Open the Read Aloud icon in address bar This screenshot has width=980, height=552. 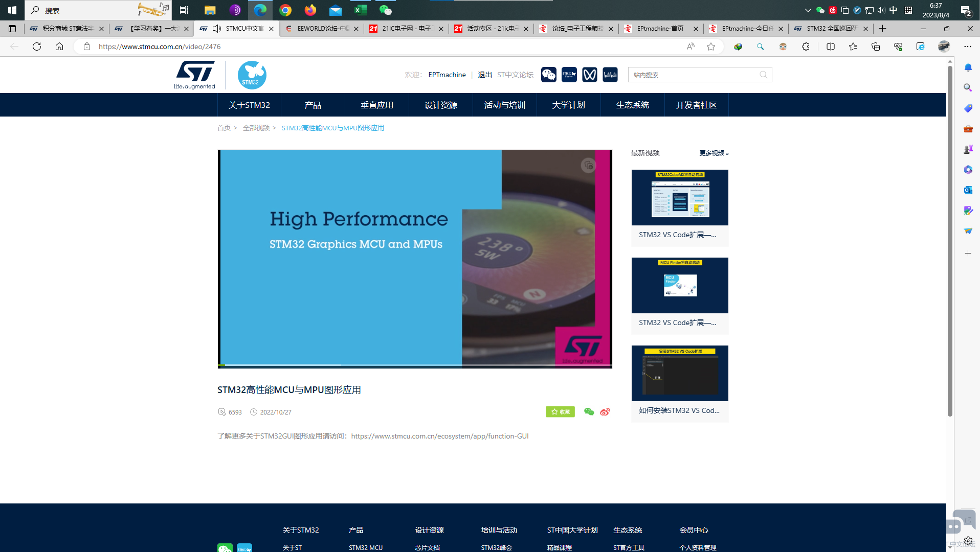(691, 47)
